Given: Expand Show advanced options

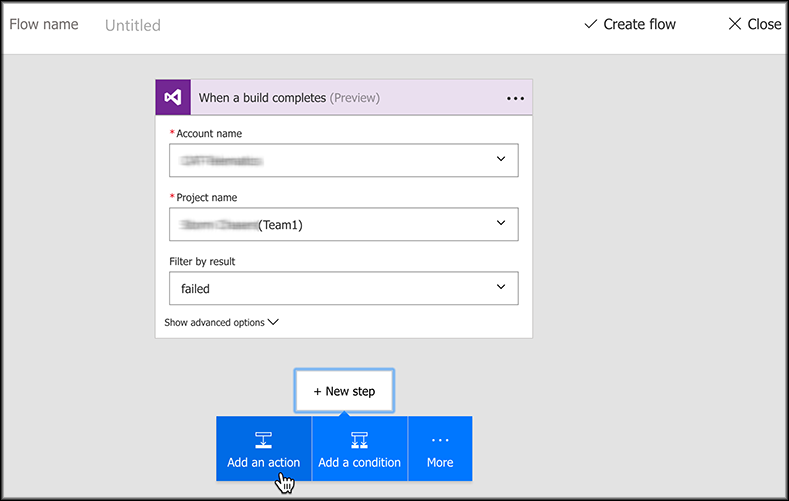Looking at the screenshot, I should coord(221,323).
